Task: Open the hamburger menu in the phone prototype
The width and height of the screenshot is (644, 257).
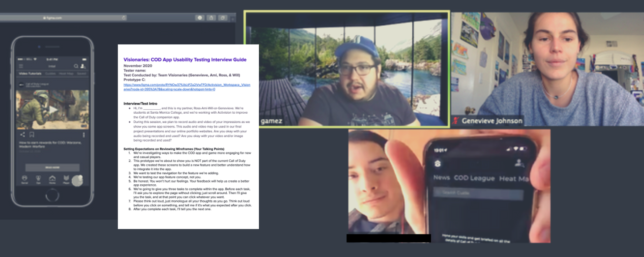Action: [x=21, y=66]
